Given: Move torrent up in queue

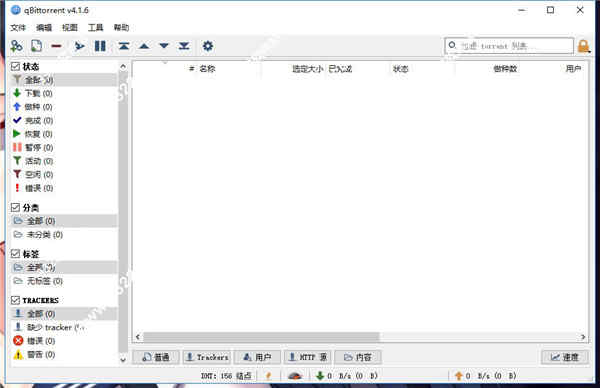Looking at the screenshot, I should coord(144,46).
